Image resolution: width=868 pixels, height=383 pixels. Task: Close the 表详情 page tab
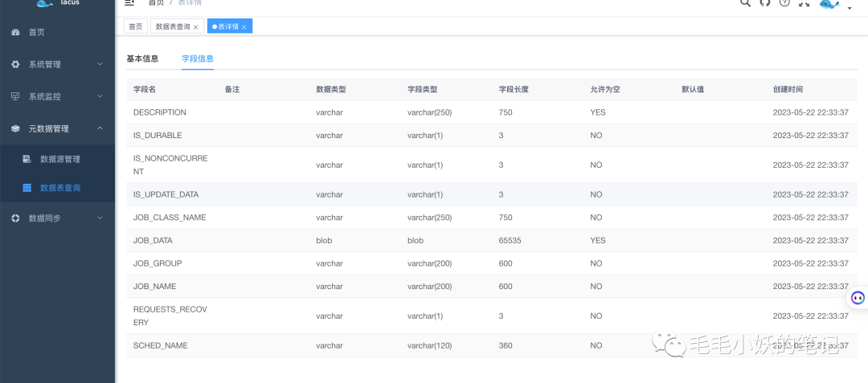244,27
